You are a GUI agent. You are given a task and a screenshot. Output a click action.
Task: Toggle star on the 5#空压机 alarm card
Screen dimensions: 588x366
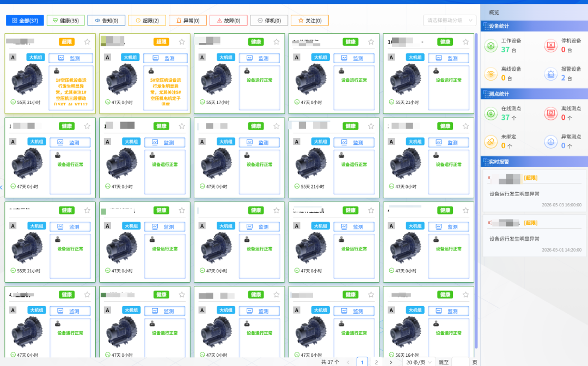pos(182,42)
